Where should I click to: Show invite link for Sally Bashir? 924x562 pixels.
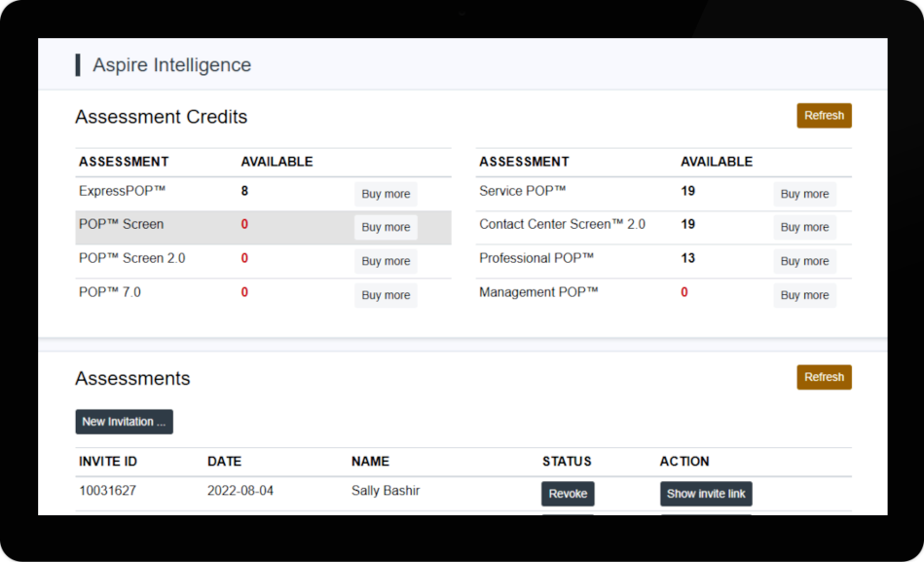coord(706,494)
